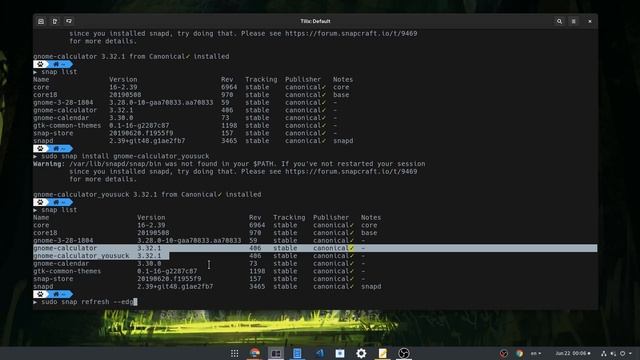This screenshot has height=360, width=640.
Task: Click 'Tracking' header in second list
Action: click(289, 218)
